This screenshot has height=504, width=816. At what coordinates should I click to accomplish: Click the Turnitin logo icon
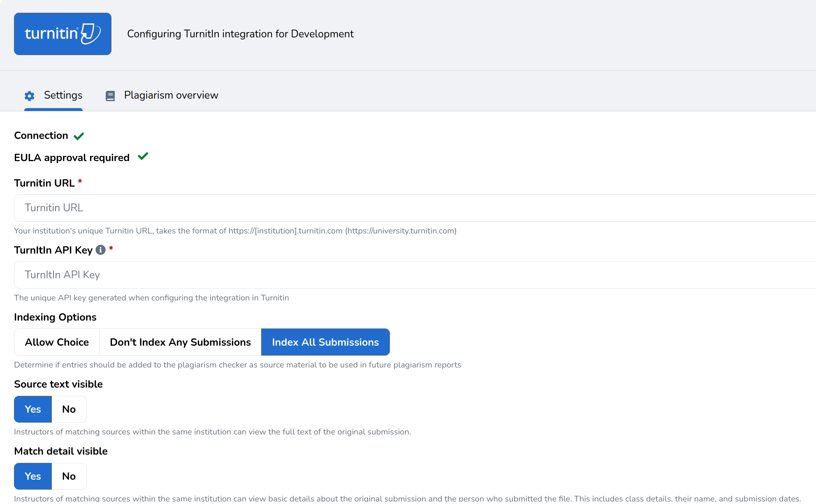point(63,34)
